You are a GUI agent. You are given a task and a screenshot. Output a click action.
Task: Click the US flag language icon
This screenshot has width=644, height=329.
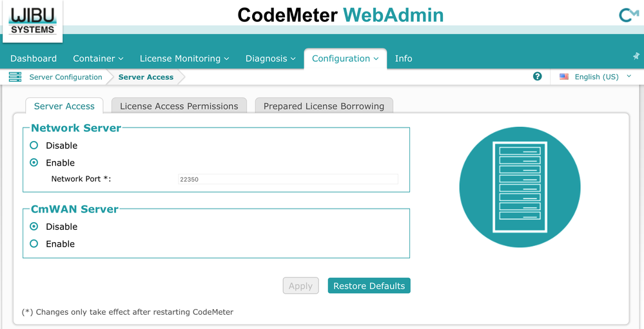pos(564,77)
